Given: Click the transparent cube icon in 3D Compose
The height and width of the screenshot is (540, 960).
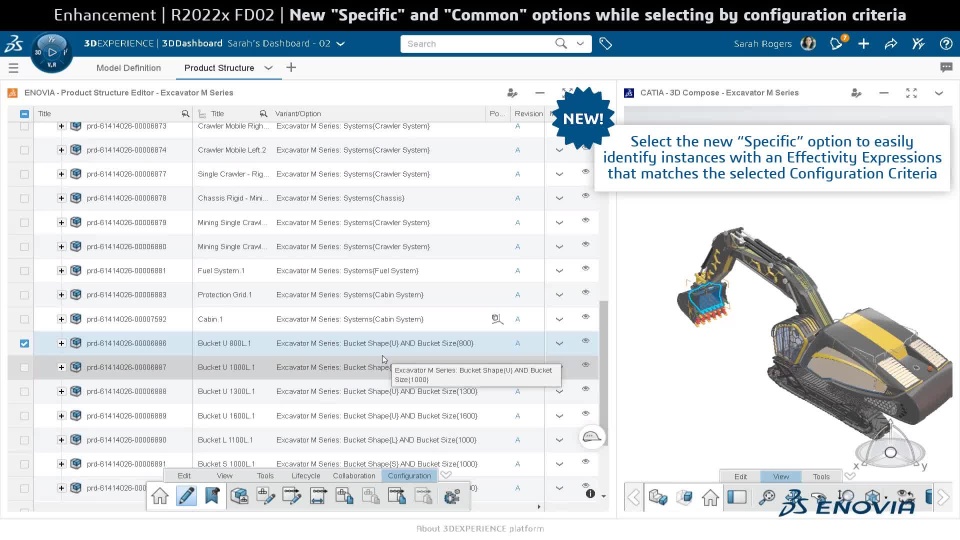Looking at the screenshot, I should click(x=684, y=497).
